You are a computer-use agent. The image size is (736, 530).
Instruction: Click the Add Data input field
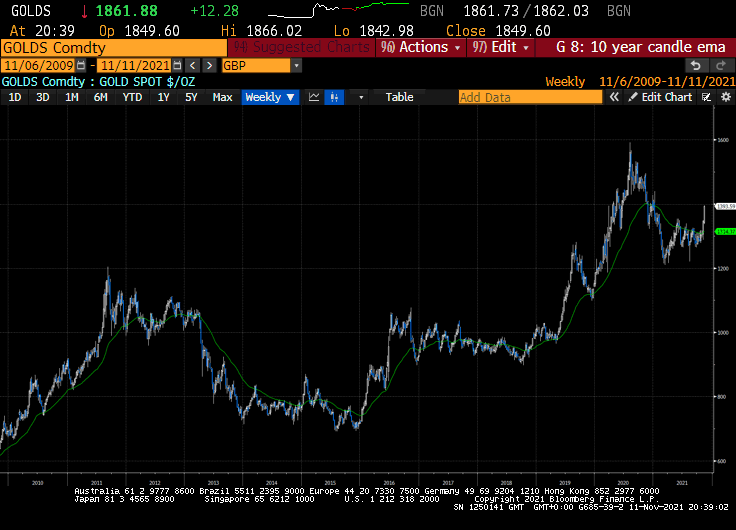pyautogui.click(x=530, y=97)
